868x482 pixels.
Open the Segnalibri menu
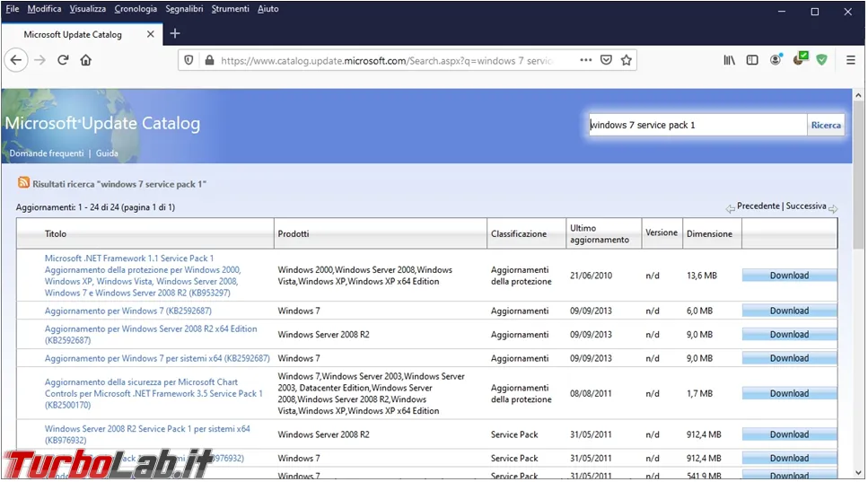tap(184, 9)
